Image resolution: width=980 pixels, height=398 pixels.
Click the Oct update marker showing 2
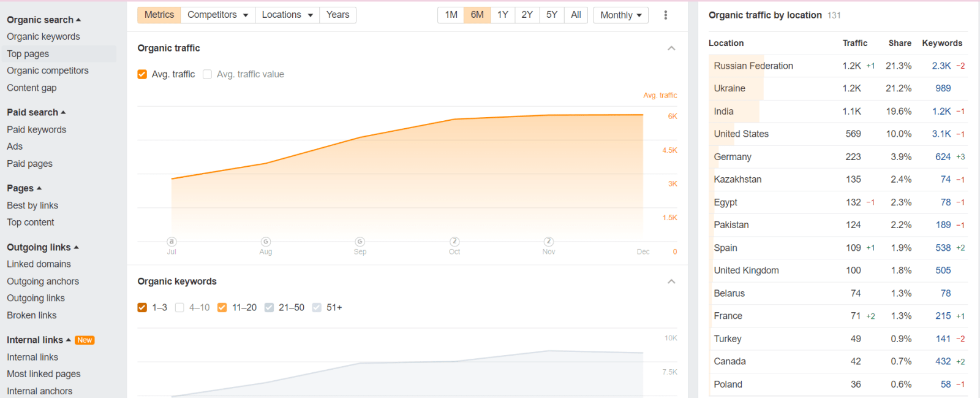pyautogui.click(x=454, y=242)
